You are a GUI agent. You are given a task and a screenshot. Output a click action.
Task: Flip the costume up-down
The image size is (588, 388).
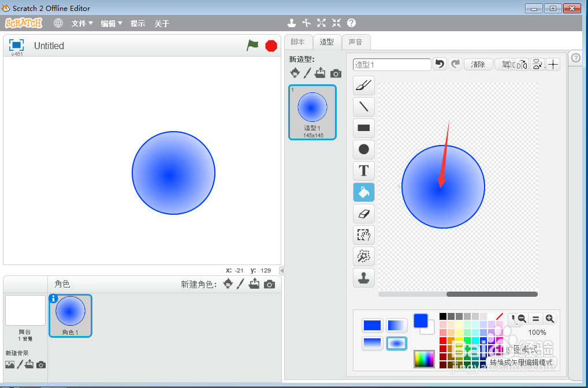click(537, 65)
